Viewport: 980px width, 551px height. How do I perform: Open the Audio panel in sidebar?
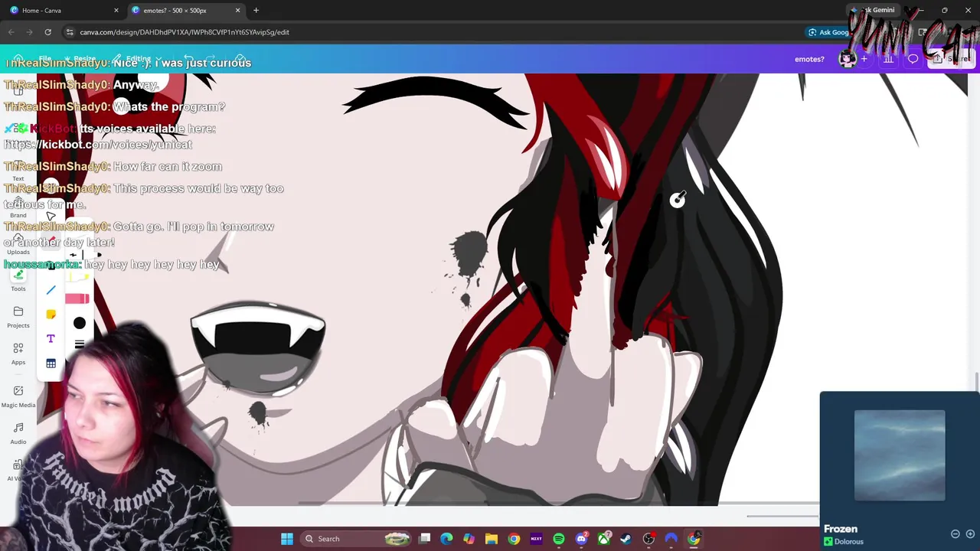coord(18,432)
